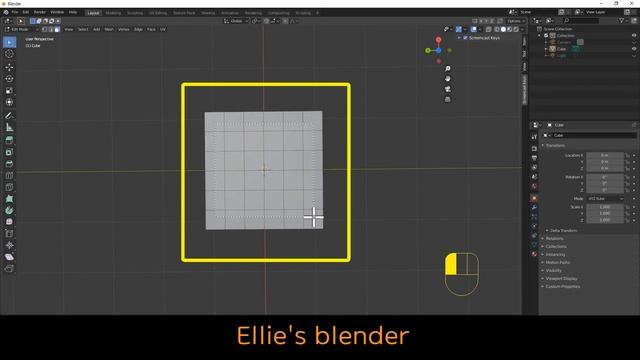Open the Vertex menu in viewport header
The width and height of the screenshot is (640, 360).
click(x=124, y=29)
